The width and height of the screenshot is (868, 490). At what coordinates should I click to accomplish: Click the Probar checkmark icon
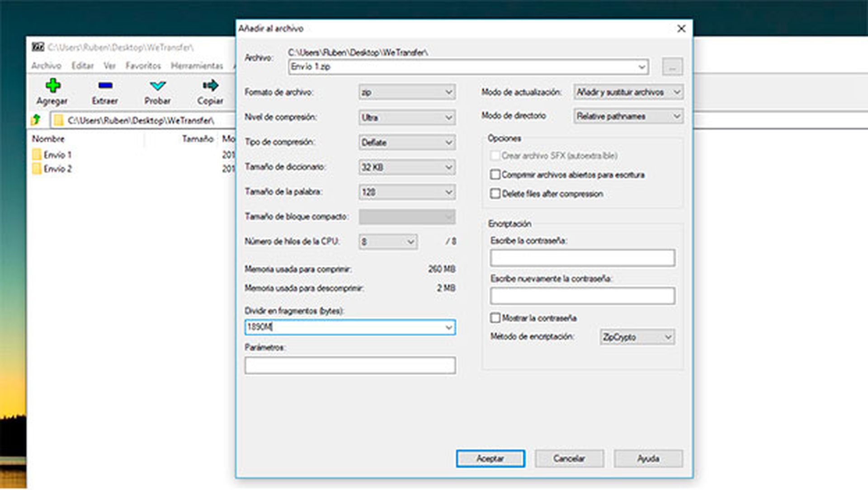(x=158, y=86)
